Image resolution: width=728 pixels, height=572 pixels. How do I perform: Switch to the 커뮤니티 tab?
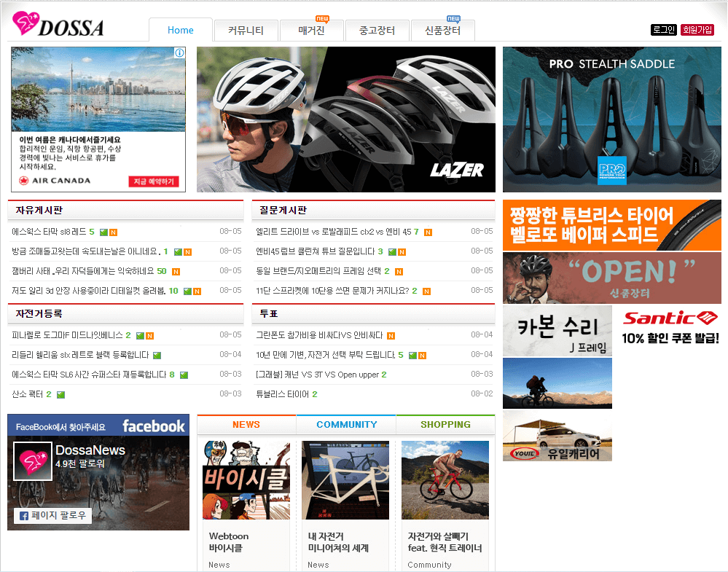(x=246, y=30)
